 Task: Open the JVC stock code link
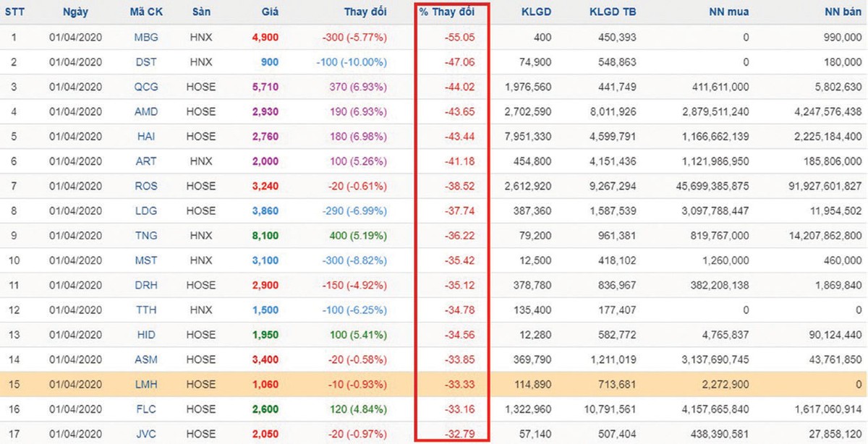pyautogui.click(x=146, y=433)
